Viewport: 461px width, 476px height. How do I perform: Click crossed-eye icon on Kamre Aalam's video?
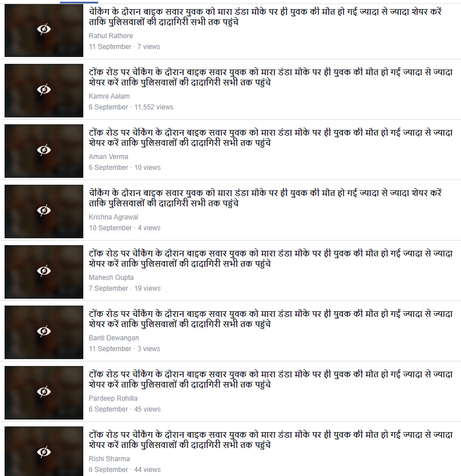44,90
